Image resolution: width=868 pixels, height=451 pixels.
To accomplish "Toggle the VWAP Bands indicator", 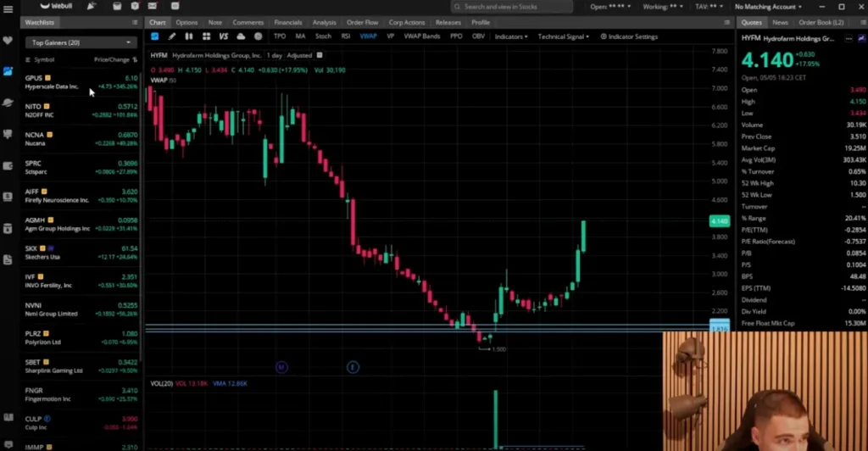I will pyautogui.click(x=422, y=36).
